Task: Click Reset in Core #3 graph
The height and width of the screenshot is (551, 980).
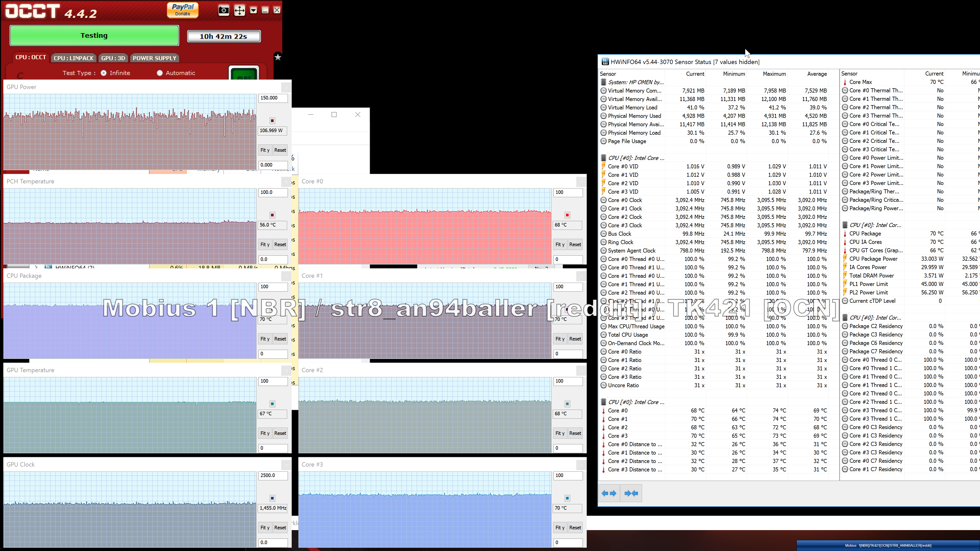Action: point(575,528)
